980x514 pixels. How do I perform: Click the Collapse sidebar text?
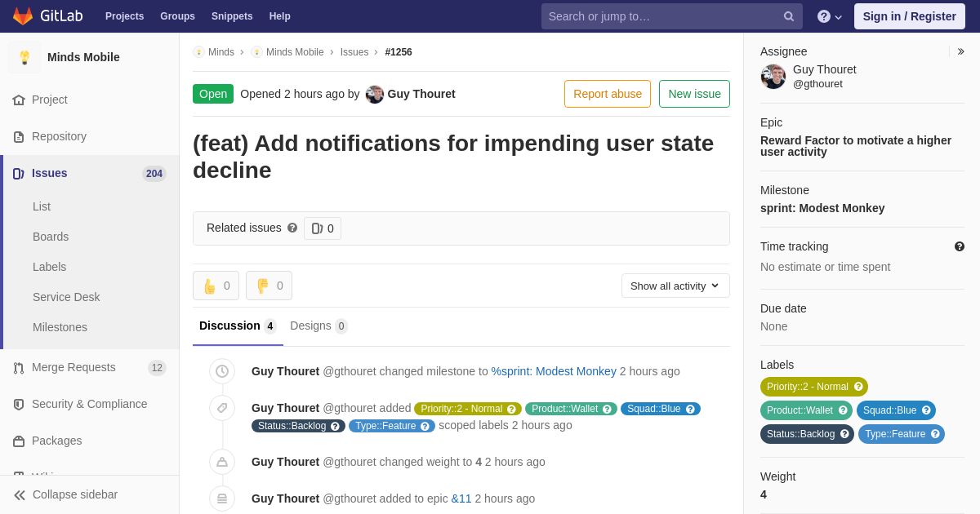75,494
